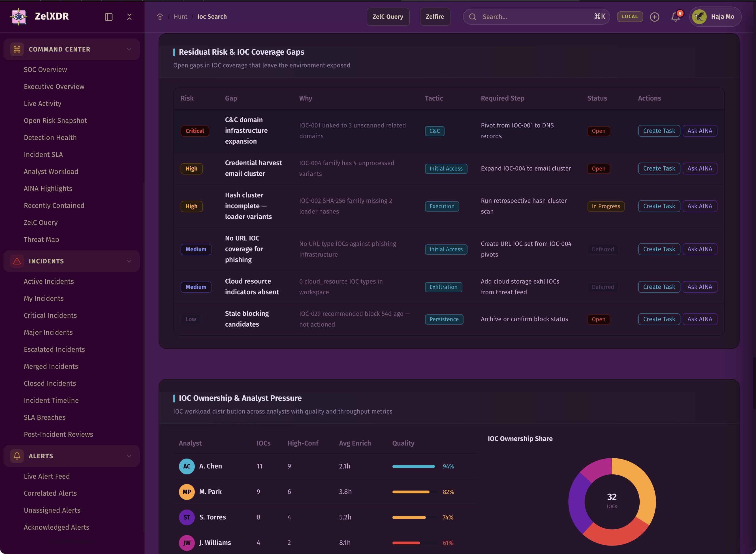Click the Command Center command-key icon
Screen dimensions: 756x554
(17, 49)
